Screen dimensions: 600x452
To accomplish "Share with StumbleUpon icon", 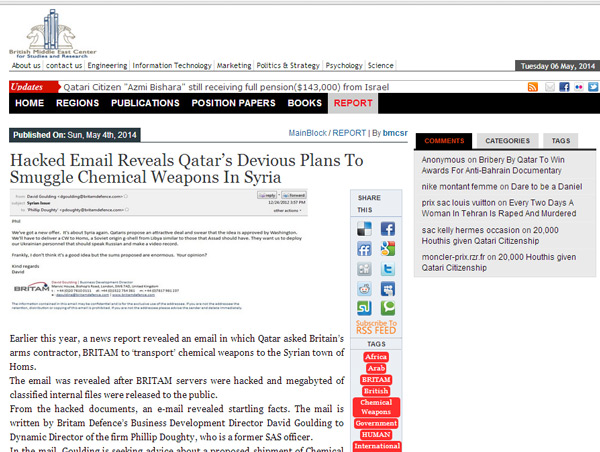I will click(364, 308).
